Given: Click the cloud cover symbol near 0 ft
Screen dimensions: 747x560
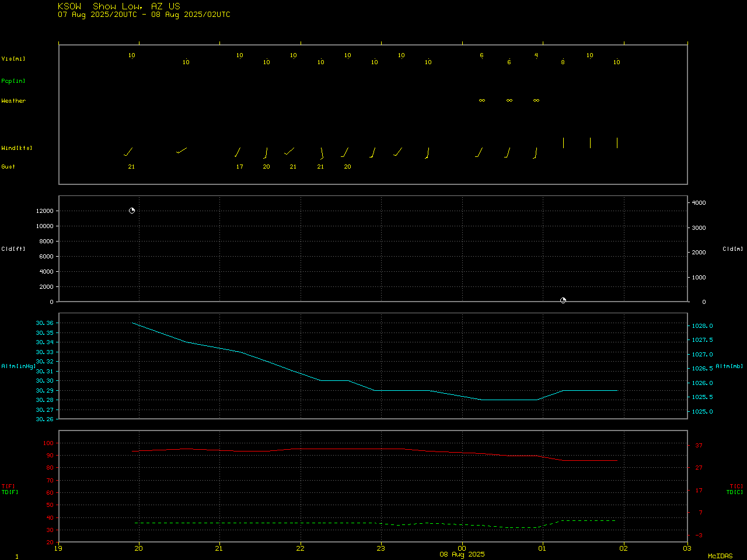Looking at the screenshot, I should point(563,300).
